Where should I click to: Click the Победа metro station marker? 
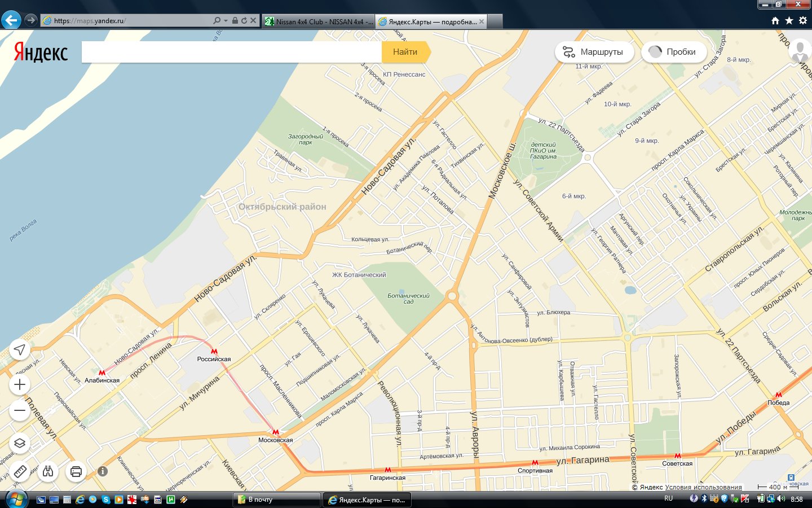[778, 395]
